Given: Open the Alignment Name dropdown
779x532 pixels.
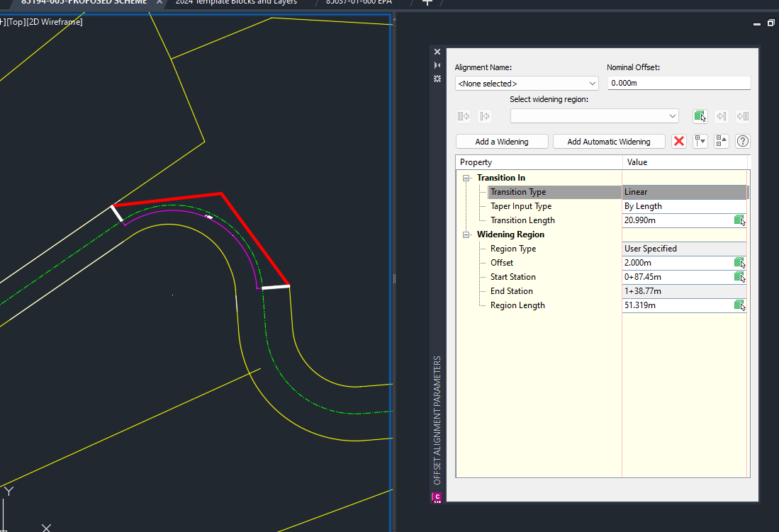Looking at the screenshot, I should 592,83.
